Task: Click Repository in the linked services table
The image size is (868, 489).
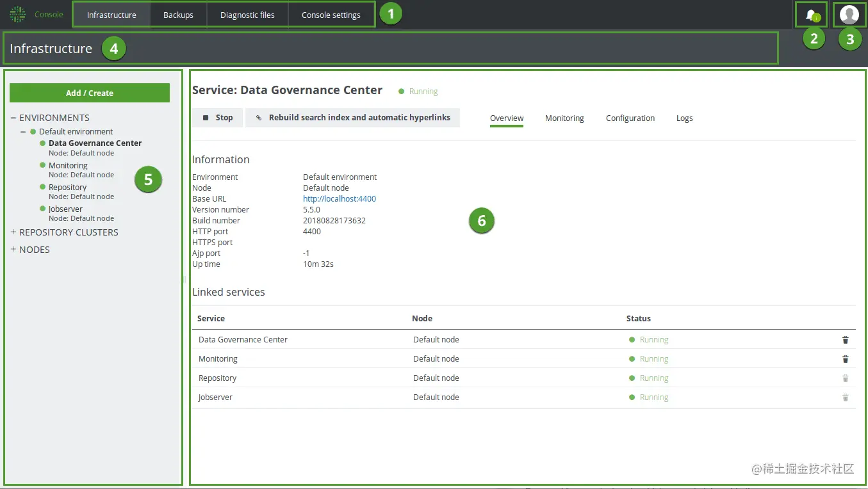Action: [x=217, y=378]
